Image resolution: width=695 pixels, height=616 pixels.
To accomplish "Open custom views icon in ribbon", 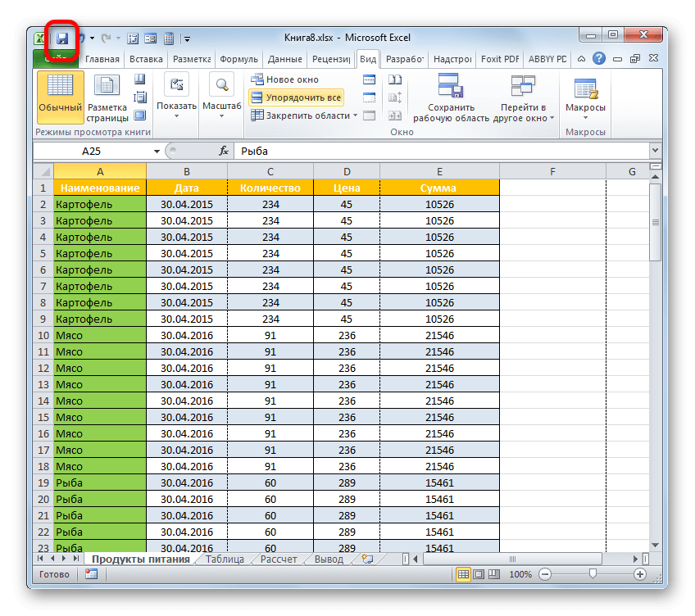I will click(139, 97).
